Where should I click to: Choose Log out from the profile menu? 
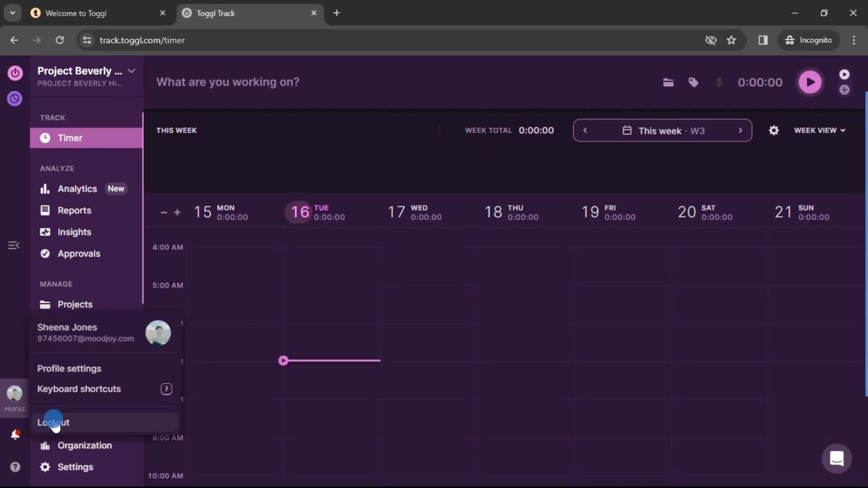105,422
